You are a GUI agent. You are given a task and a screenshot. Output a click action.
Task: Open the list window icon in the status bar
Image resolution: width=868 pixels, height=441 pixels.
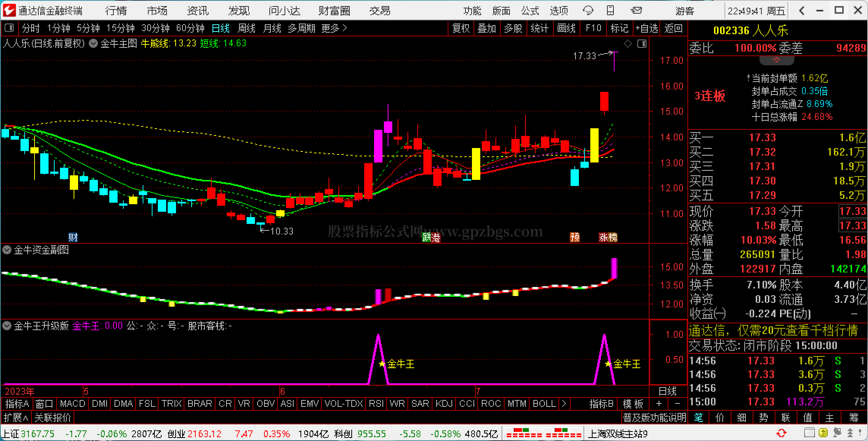coord(809,433)
